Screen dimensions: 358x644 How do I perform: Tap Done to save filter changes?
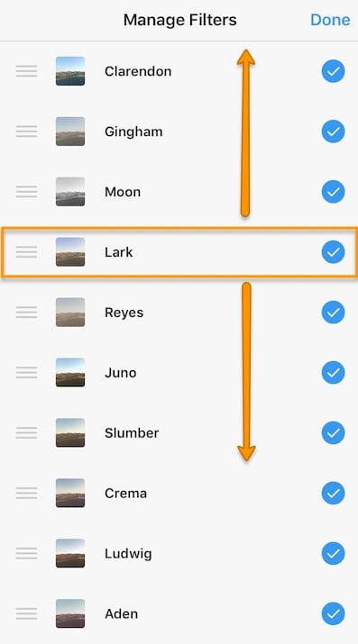(x=330, y=20)
